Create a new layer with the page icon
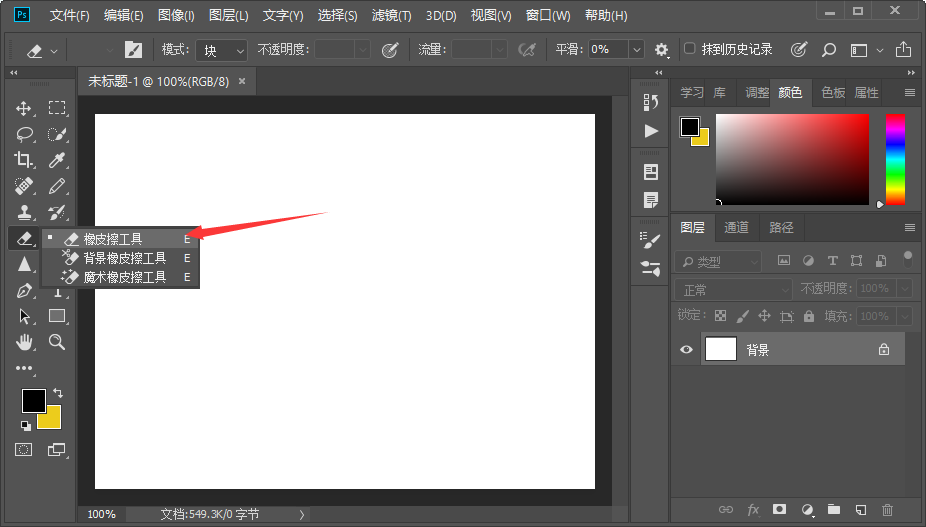926x527 pixels. [x=860, y=509]
